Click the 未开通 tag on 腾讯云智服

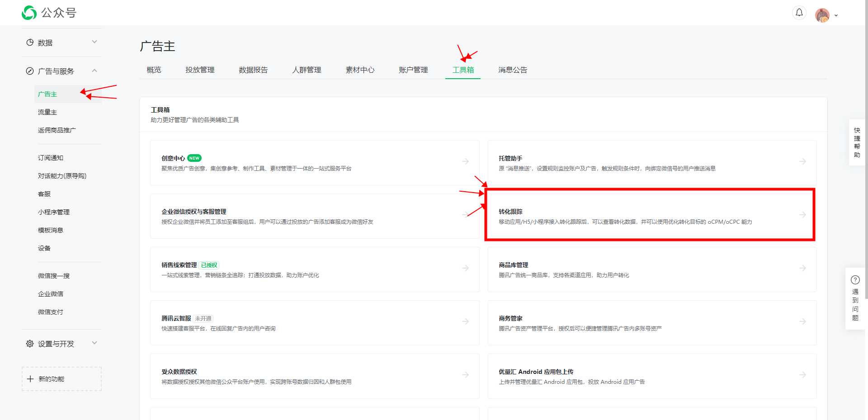click(x=203, y=319)
